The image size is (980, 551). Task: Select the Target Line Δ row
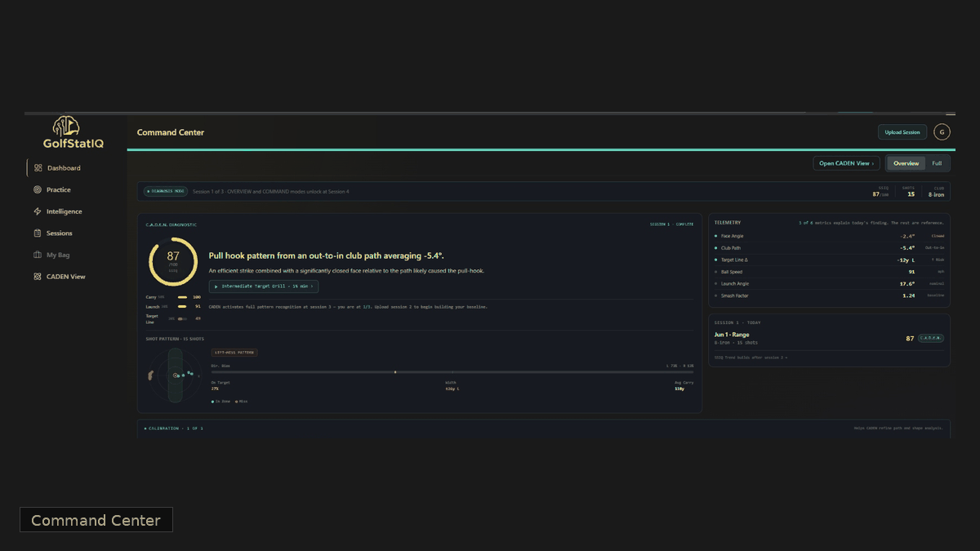[x=830, y=260]
